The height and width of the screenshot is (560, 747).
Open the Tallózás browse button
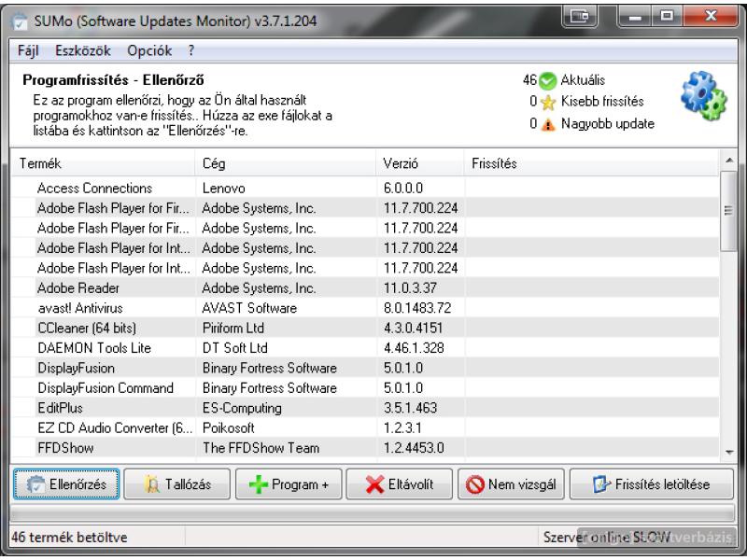(x=176, y=484)
